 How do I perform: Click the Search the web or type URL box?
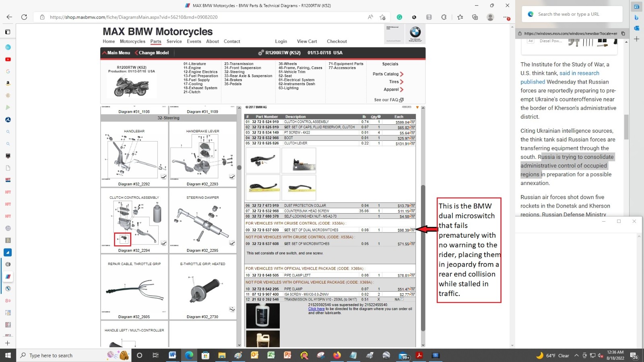click(x=572, y=14)
